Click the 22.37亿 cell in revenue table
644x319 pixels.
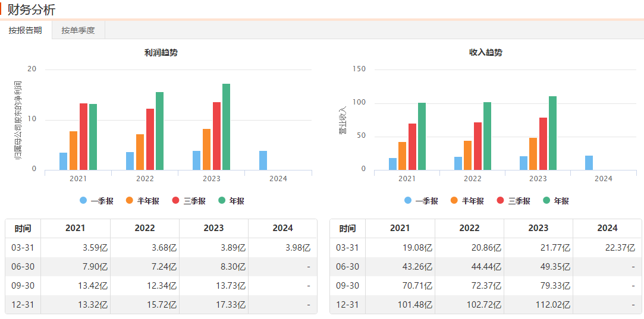[x=608, y=248]
